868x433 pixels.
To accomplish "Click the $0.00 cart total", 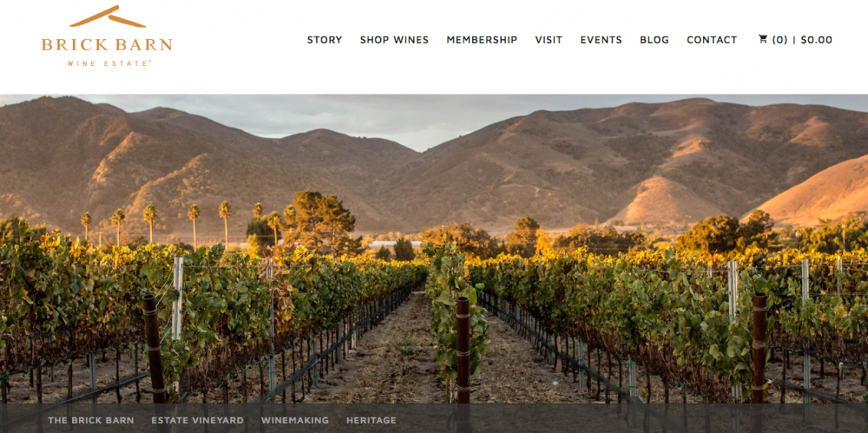I will pyautogui.click(x=817, y=40).
